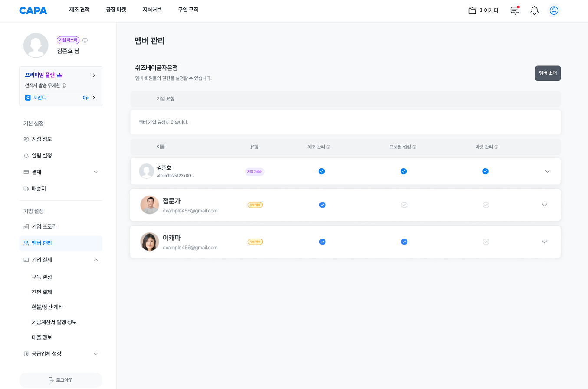The height and width of the screenshot is (389, 588).
Task: Click info icon next to 마켓 관리
Action: pyautogui.click(x=496, y=147)
